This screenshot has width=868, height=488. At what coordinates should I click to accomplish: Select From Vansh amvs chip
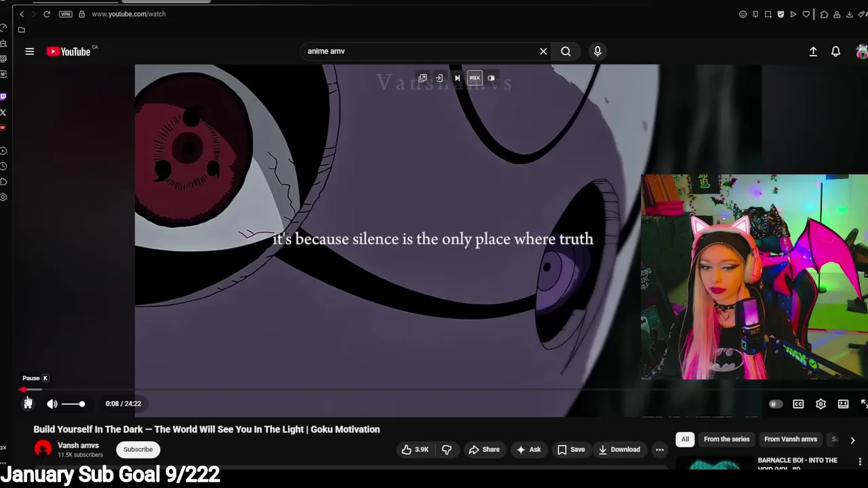pyautogui.click(x=791, y=439)
